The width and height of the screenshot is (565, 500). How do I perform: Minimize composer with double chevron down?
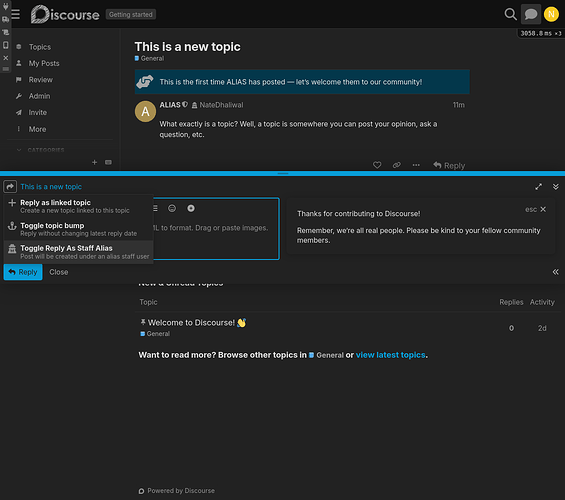coord(555,187)
